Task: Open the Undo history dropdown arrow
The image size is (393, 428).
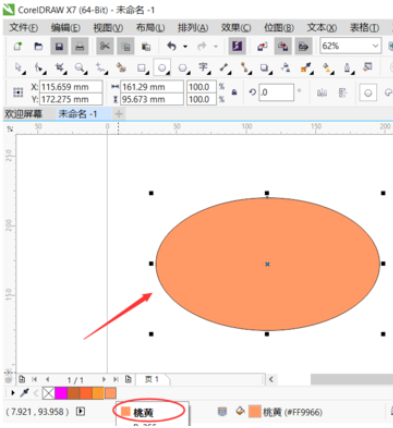Action: point(185,46)
